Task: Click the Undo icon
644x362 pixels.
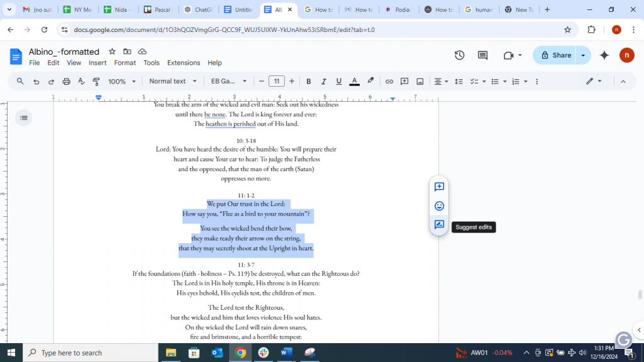Action: (x=36, y=80)
